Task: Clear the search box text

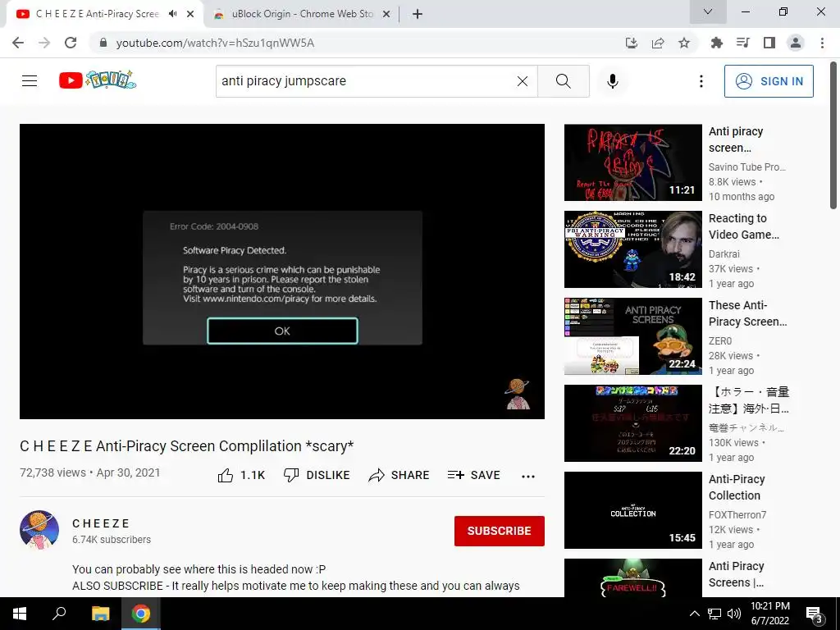Action: pos(523,81)
